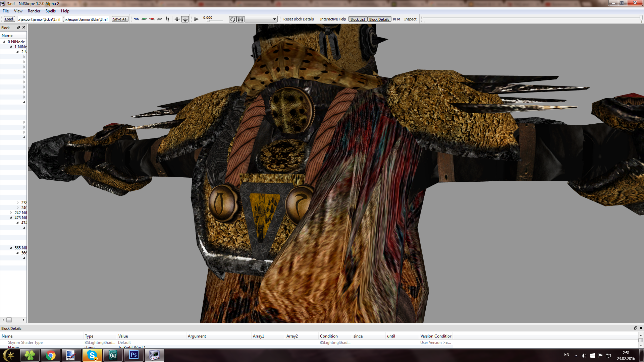Toggle animation loop button
This screenshot has width=644, height=362.
click(232, 19)
